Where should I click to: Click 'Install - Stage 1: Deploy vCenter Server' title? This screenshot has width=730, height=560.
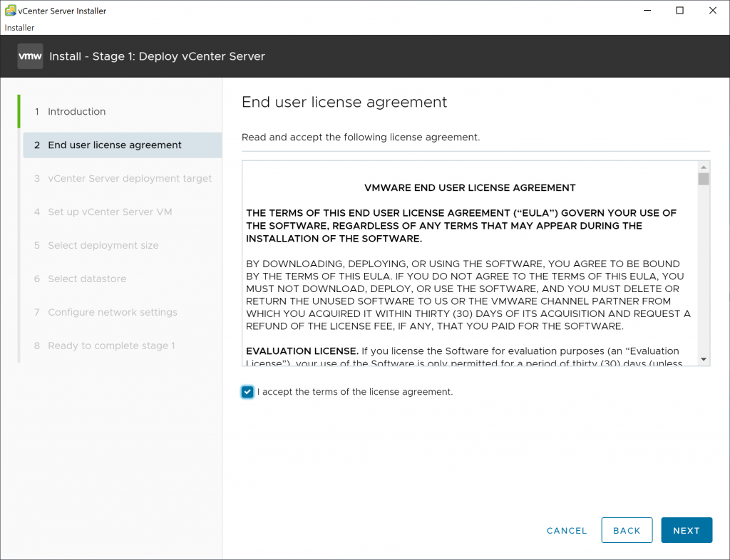pos(157,56)
